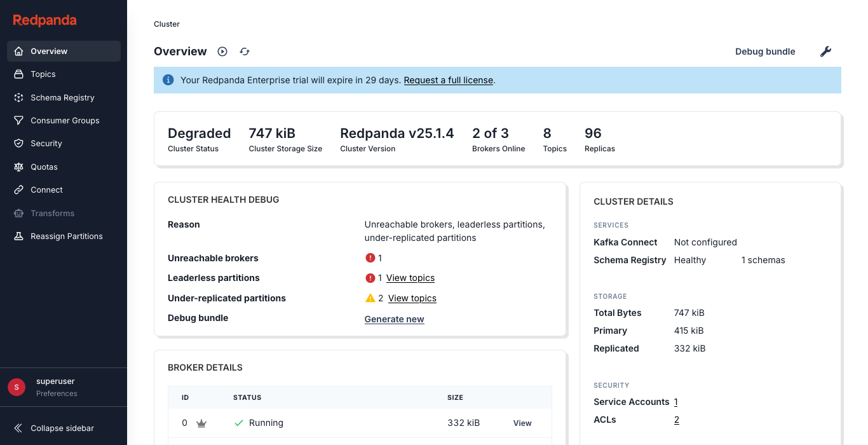Open Request a full license link
This screenshot has height=445, width=868.
click(448, 80)
